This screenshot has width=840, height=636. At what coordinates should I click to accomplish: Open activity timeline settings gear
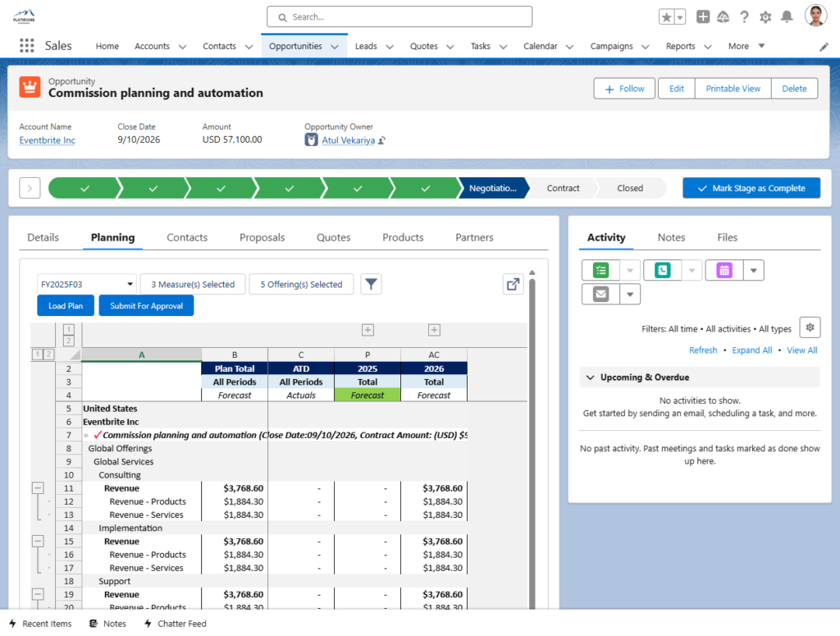point(810,327)
